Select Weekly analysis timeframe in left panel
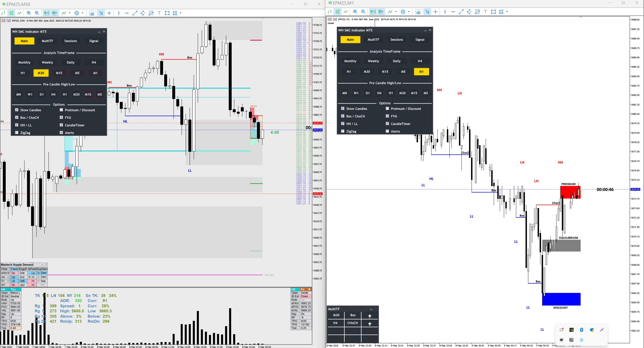644x348 pixels. pyautogui.click(x=48, y=62)
